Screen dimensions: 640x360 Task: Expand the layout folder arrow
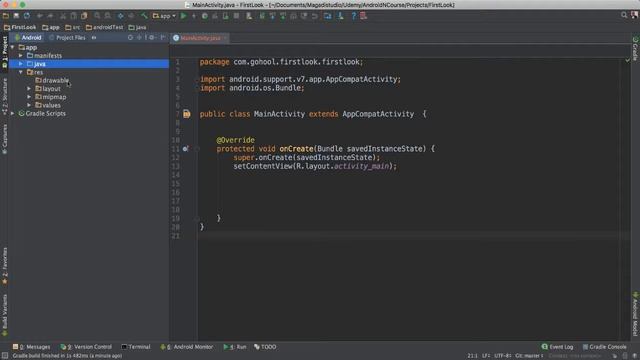pos(29,89)
